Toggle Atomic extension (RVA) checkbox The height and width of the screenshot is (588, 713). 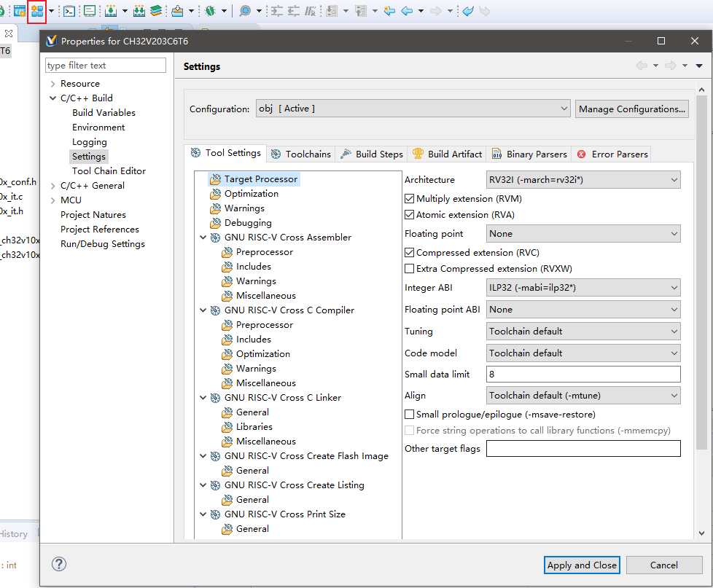[x=409, y=214]
